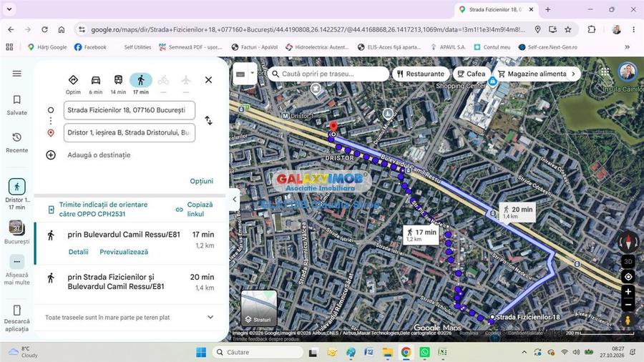The width and height of the screenshot is (644, 362).
Task: Edit destination Dristor 1 field
Action: 130,132
